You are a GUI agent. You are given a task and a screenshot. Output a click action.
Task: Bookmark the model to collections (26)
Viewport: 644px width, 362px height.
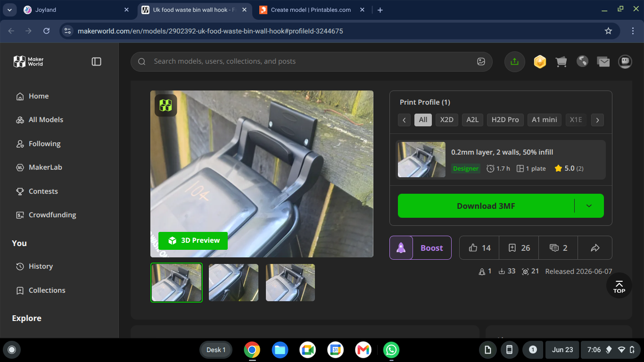click(519, 248)
